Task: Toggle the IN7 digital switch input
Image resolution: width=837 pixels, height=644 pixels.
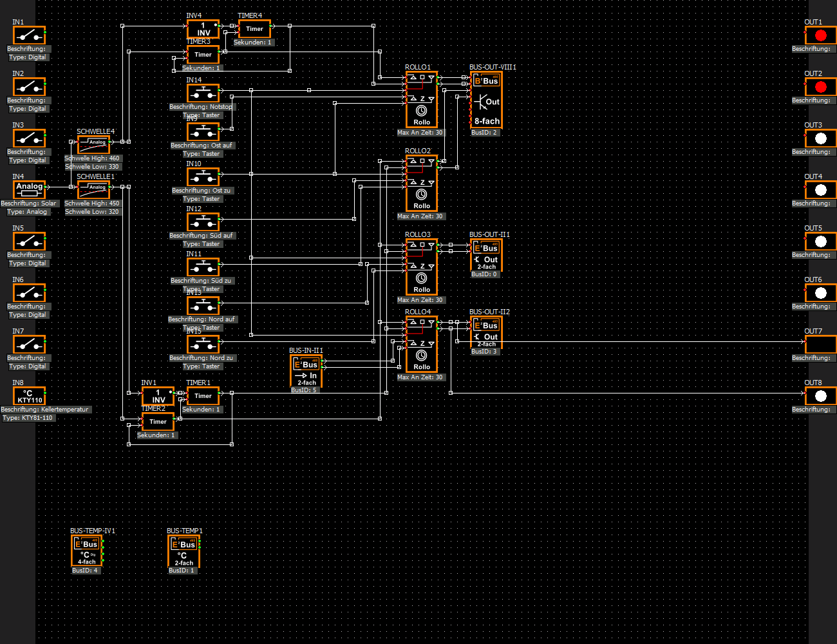Action: [x=29, y=344]
